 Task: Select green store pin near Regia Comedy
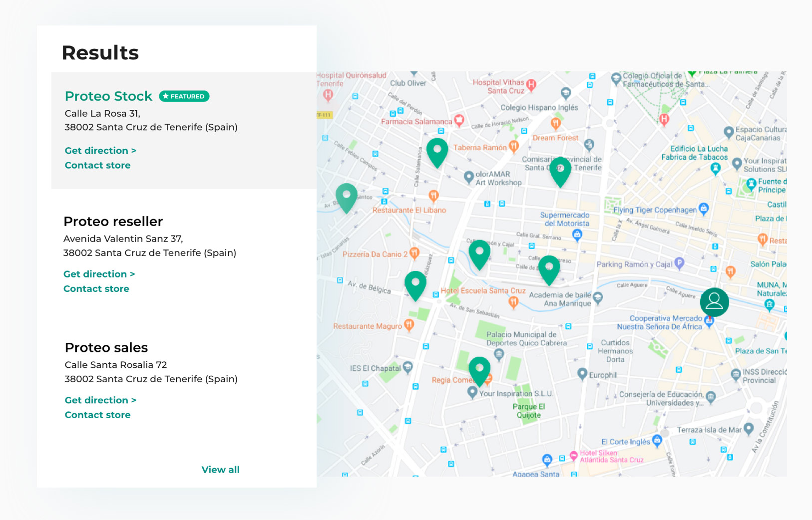(479, 371)
